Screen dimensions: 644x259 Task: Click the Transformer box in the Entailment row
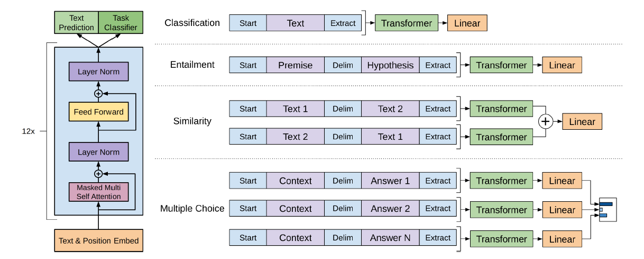501,66
